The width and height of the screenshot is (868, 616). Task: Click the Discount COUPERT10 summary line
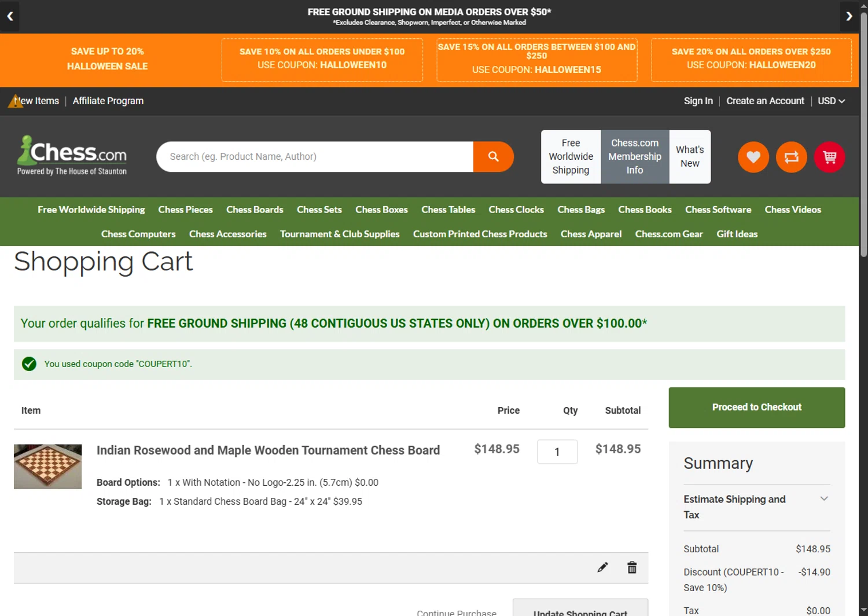pos(756,580)
